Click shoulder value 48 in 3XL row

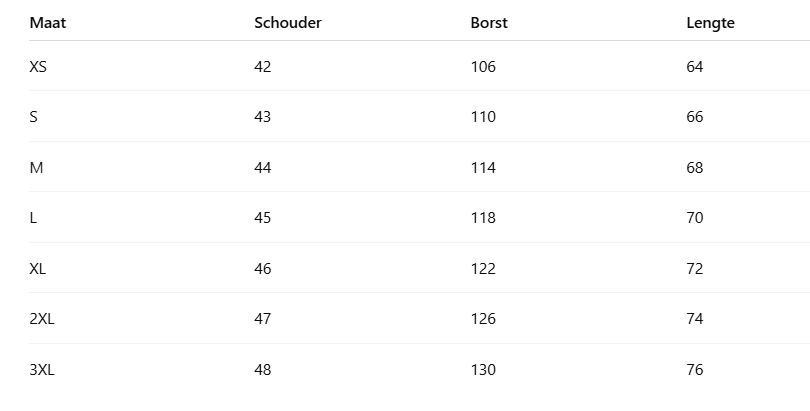pos(263,370)
